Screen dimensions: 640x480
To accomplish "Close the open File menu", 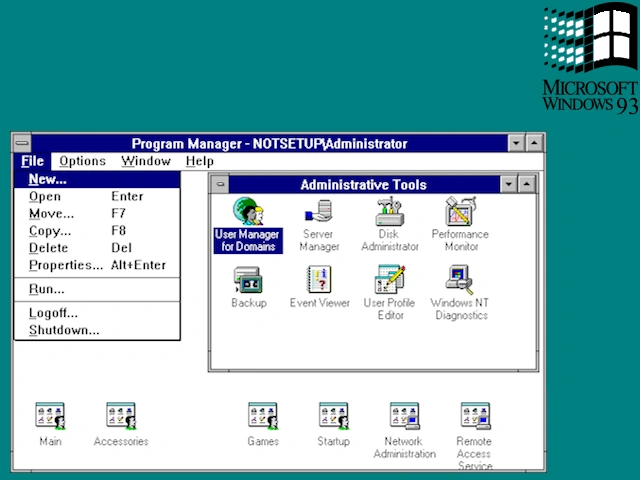I will pos(32,161).
